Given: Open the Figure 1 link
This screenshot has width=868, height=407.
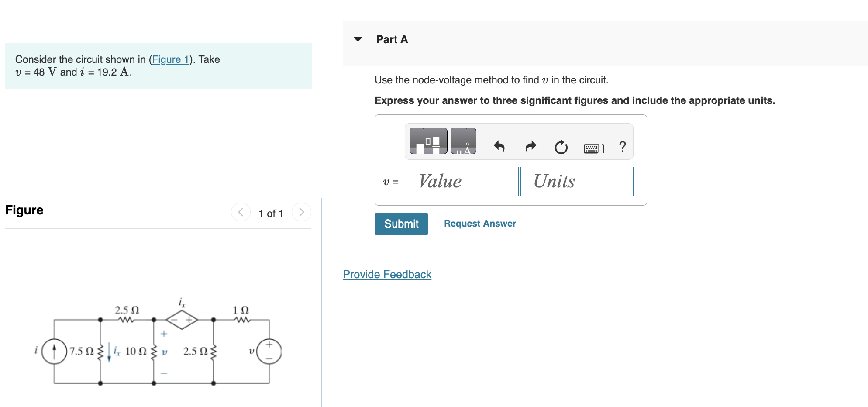Looking at the screenshot, I should (x=171, y=59).
